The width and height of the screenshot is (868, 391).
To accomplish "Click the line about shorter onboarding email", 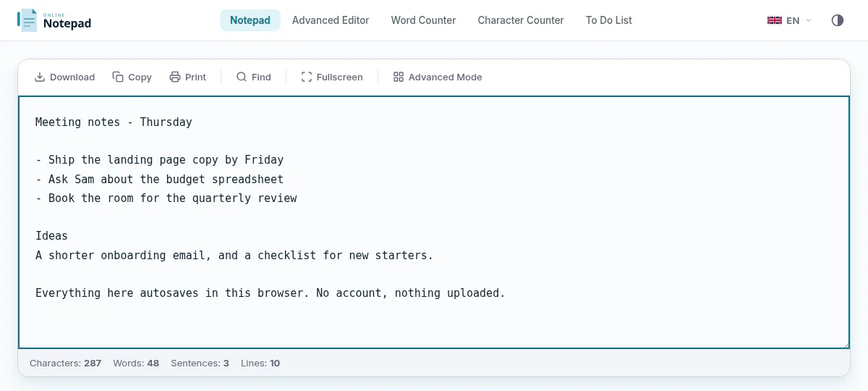I will tap(234, 255).
